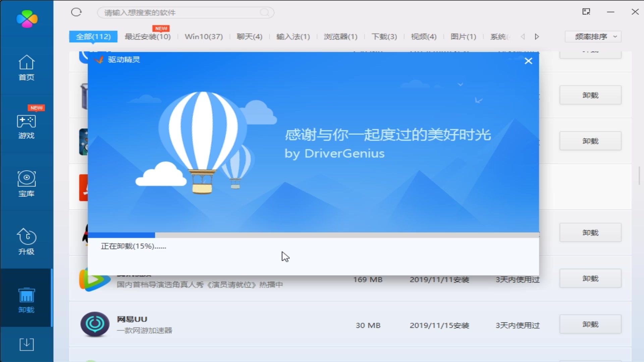Switch to the 最近安装(10) tab
This screenshot has height=362, width=644.
pos(148,37)
